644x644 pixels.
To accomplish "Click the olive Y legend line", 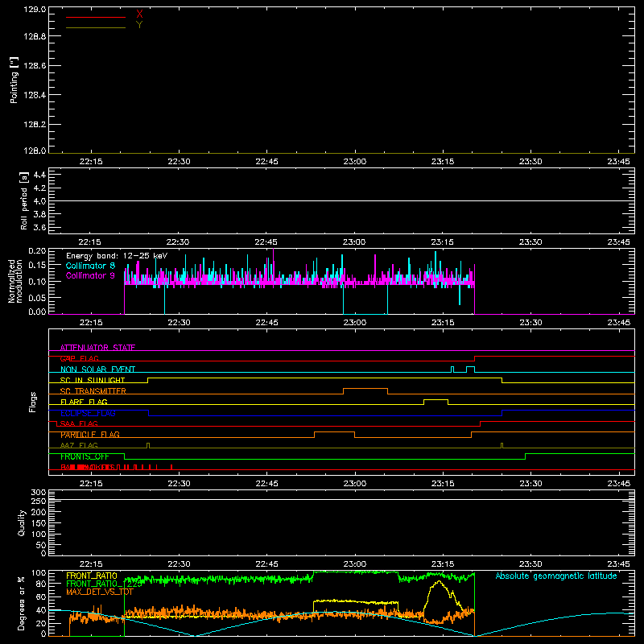I will [x=96, y=27].
